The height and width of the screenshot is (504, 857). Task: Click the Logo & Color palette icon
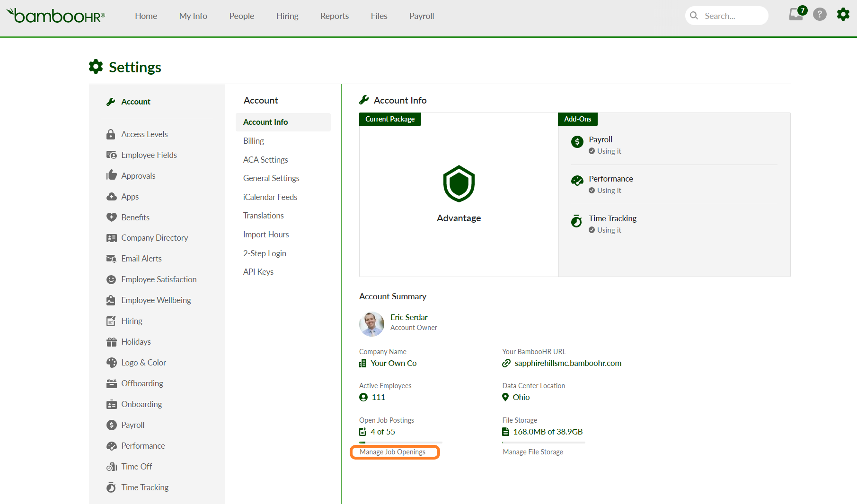(x=111, y=363)
